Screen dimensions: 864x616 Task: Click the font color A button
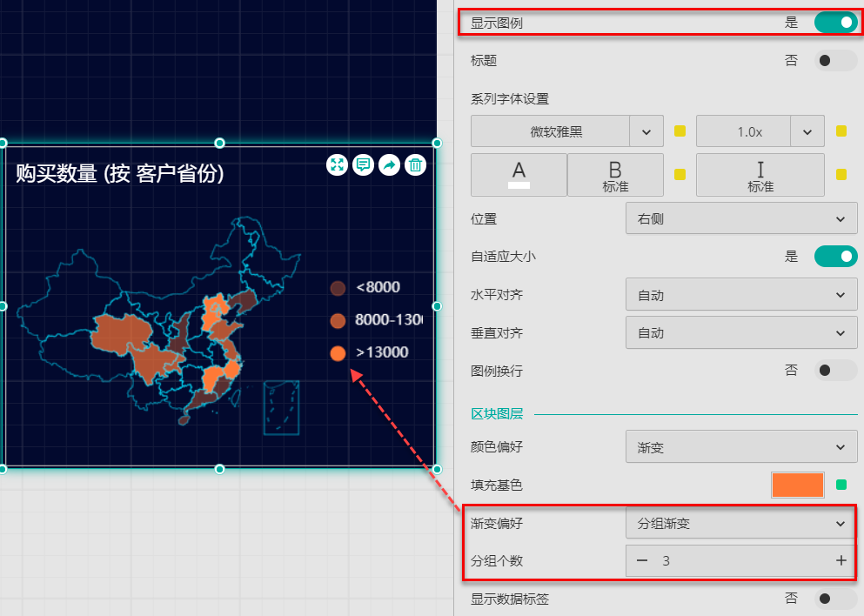[519, 175]
